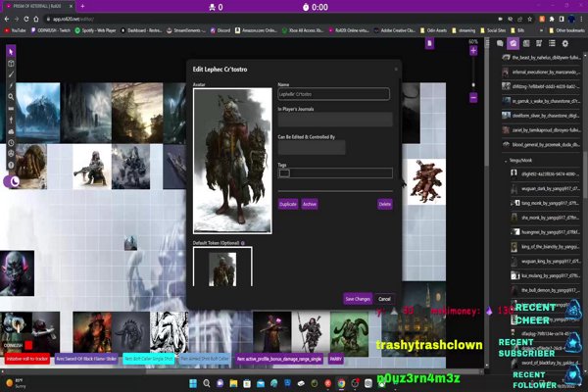Select steelform_sliver library item

[541, 116]
